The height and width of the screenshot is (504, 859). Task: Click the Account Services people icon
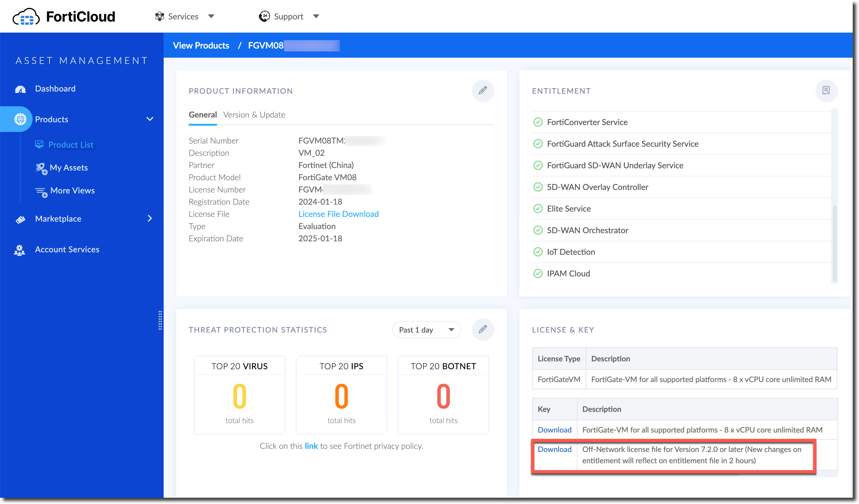[x=19, y=250]
